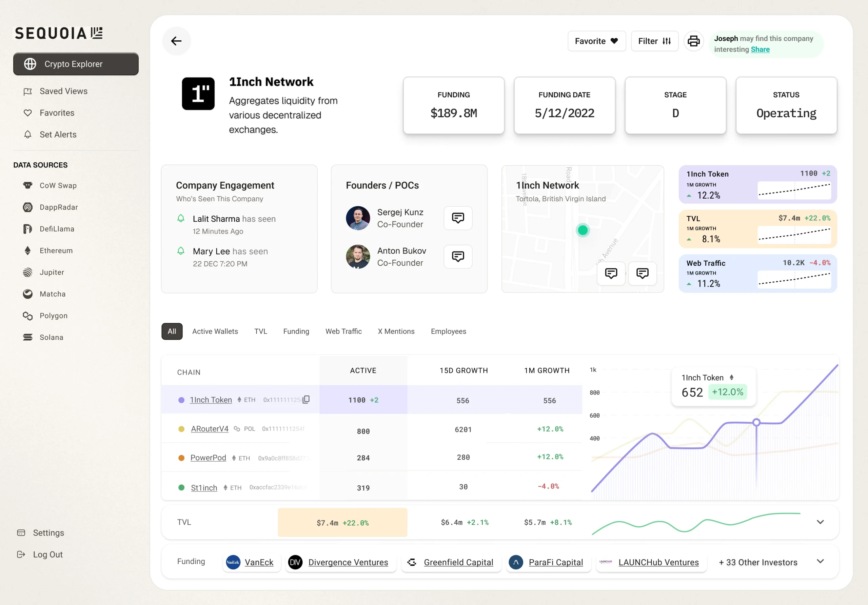The image size is (868, 605).
Task: Switch to the Active Wallets tab
Action: pos(215,331)
